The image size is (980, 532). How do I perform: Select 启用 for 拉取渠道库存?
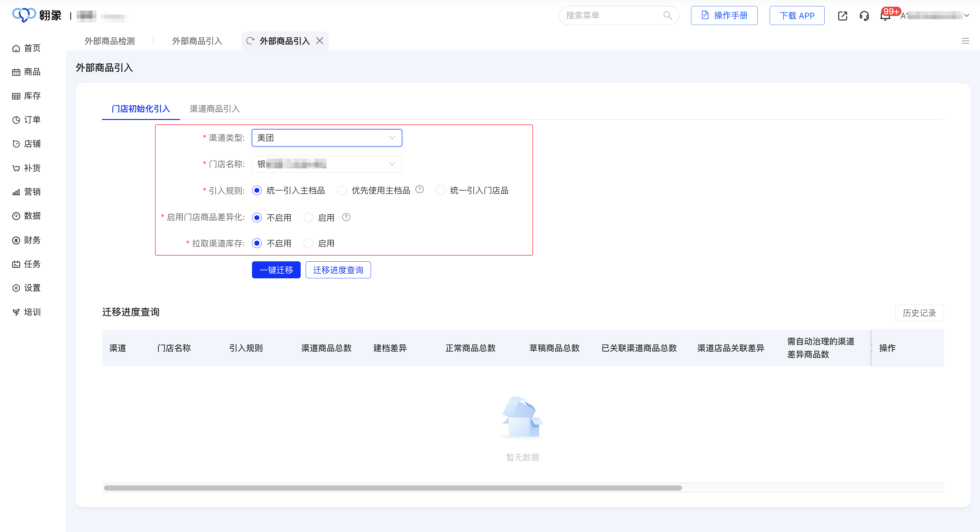coord(308,244)
